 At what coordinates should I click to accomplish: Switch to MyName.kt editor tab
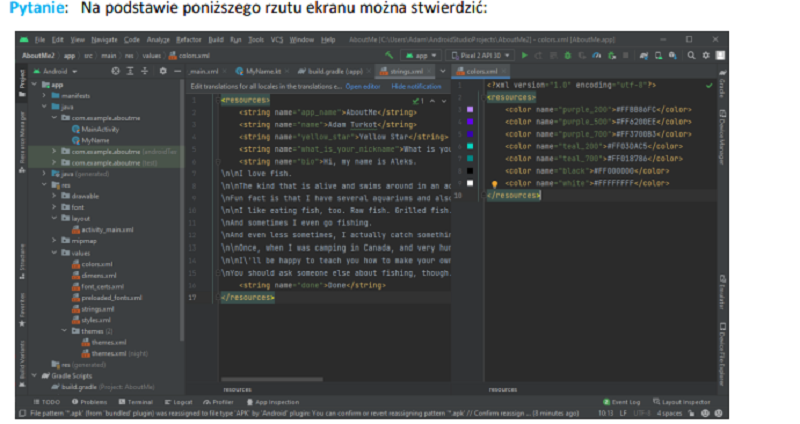pyautogui.click(x=262, y=71)
